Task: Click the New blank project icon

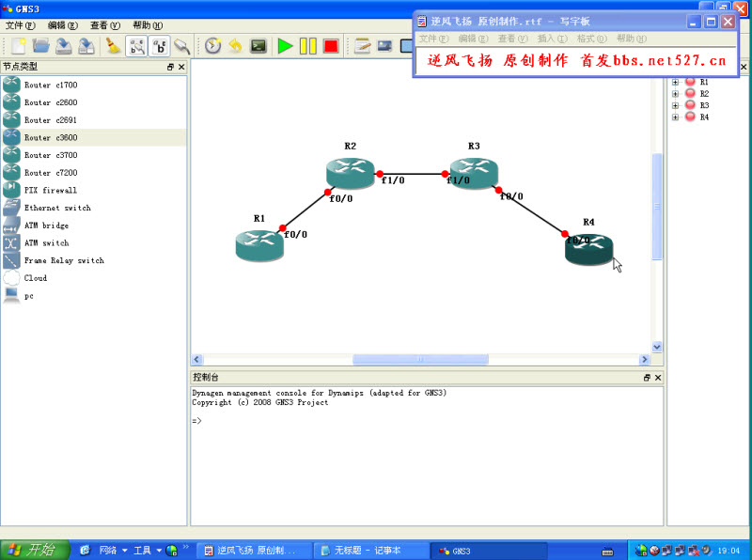Action: pos(18,46)
